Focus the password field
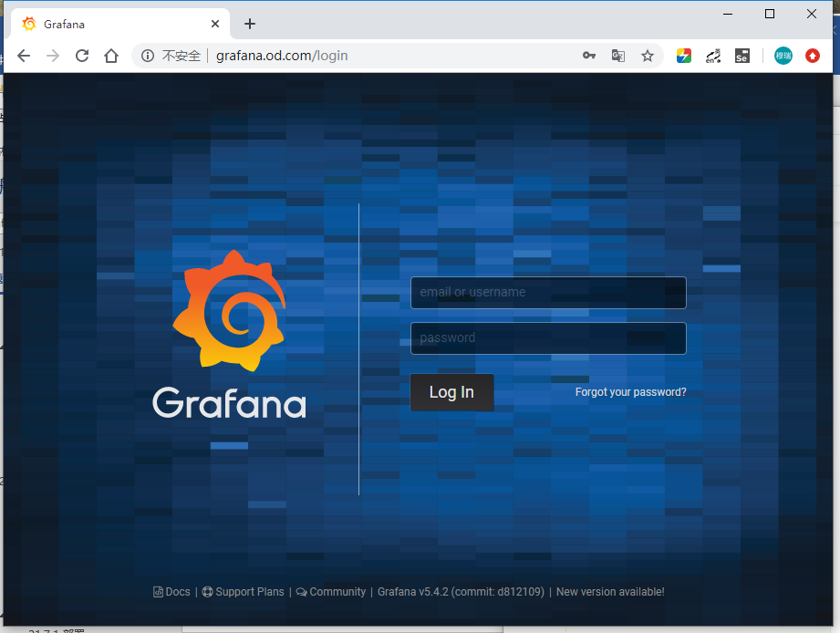This screenshot has width=840, height=633. click(548, 337)
